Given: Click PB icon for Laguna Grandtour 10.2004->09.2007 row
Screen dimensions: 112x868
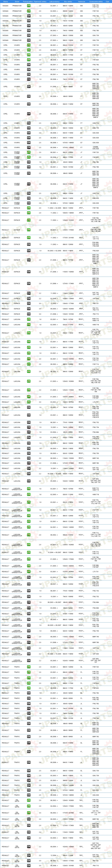Looking at the screenshot, I should (29, 552).
